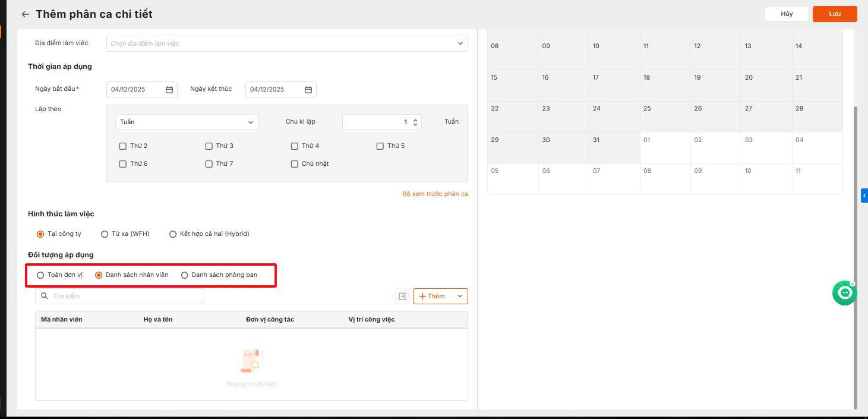Select the Danh sách nhân viên radio
This screenshot has width=868, height=419.
tap(99, 275)
